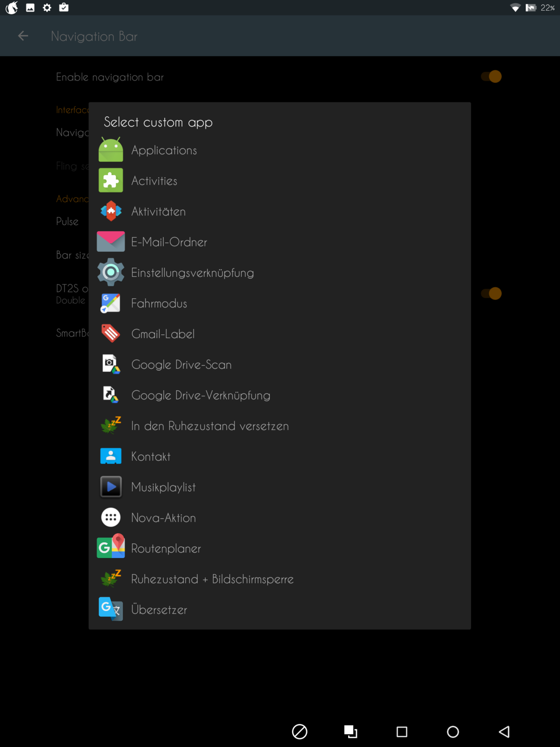This screenshot has height=747, width=560.
Task: Pick Google Drive-Verknüpfung shortcut
Action: point(201,395)
